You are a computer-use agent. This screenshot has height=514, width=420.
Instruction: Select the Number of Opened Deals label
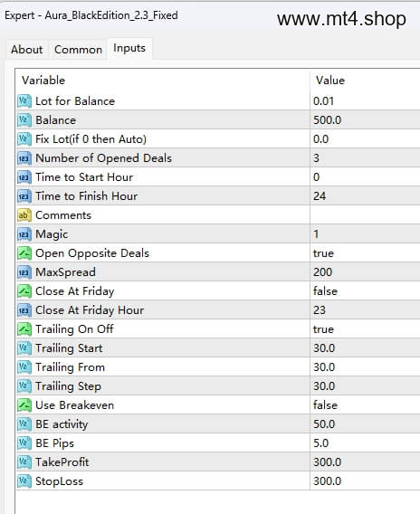103,158
